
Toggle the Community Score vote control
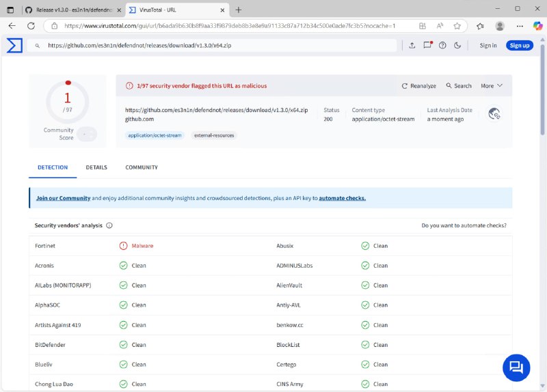[87, 134]
